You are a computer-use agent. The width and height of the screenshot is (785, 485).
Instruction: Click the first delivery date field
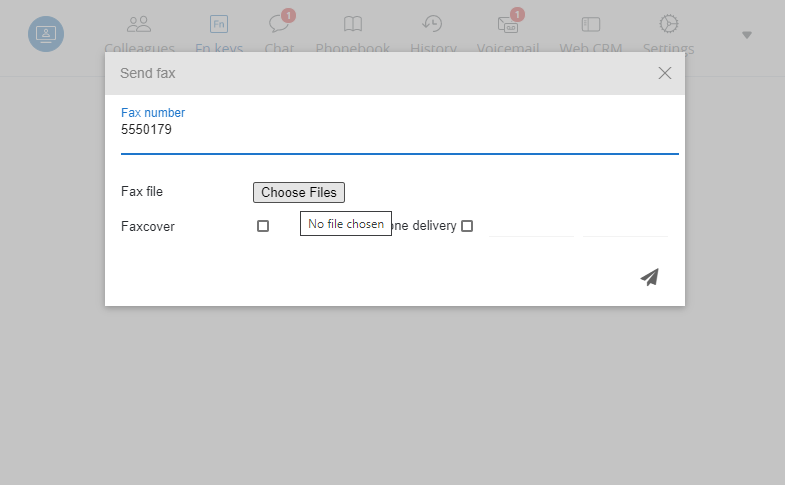[x=531, y=226]
